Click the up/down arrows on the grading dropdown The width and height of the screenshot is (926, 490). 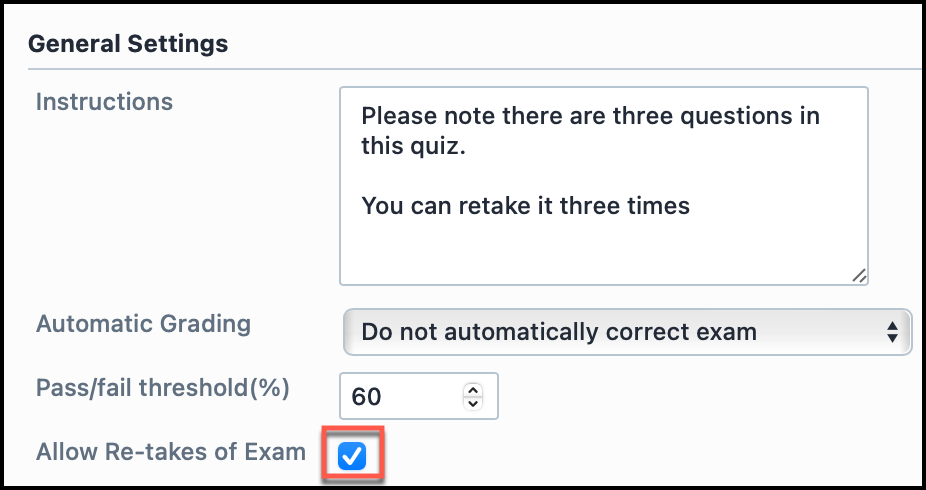(892, 332)
